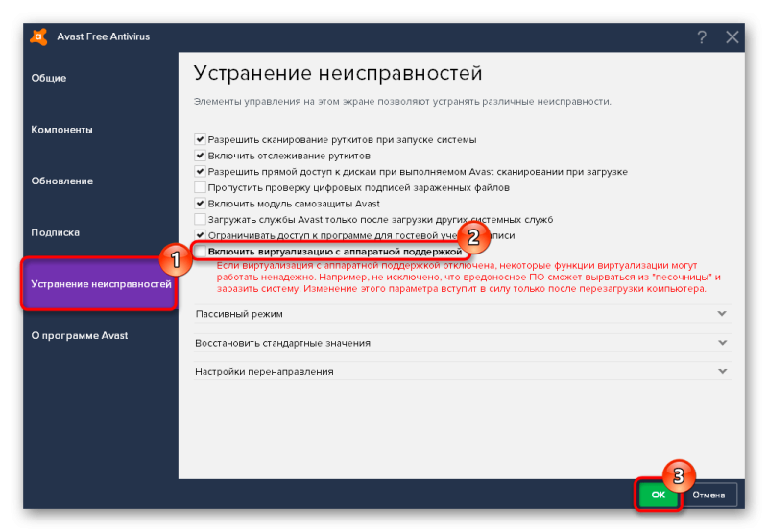The width and height of the screenshot is (768, 532).
Task: Click the 'Устранение неисправностей' page heading
Action: (x=338, y=73)
